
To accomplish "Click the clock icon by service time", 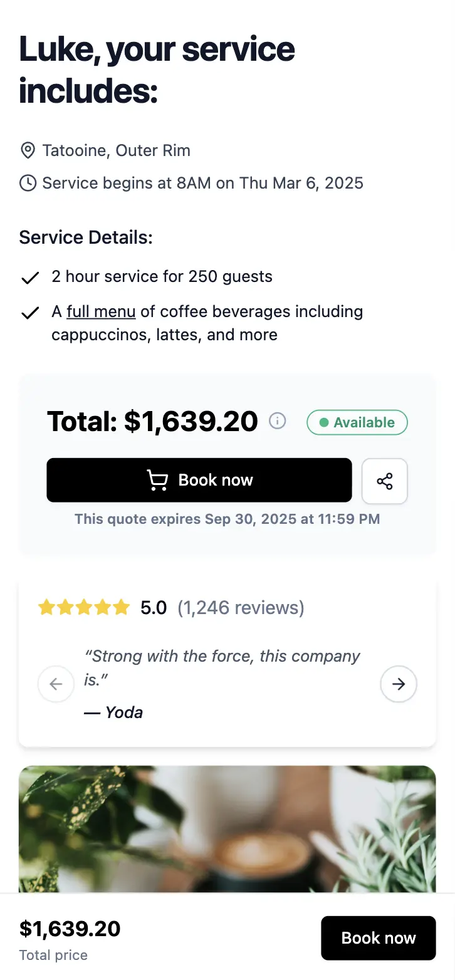I will tap(28, 183).
